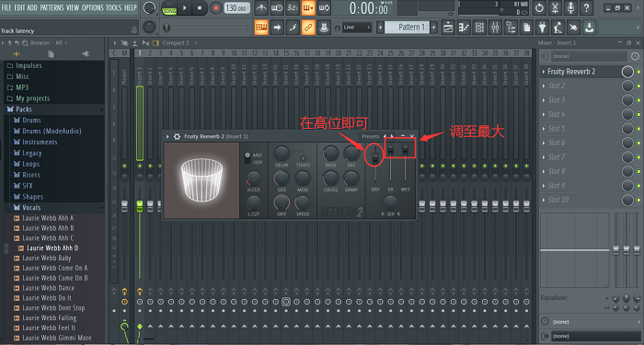Click the browser search magnifier icon

pos(25,42)
